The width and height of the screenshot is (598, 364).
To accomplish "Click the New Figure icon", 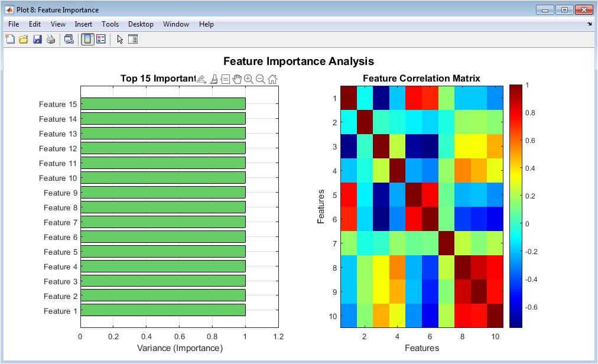I will coord(10,40).
